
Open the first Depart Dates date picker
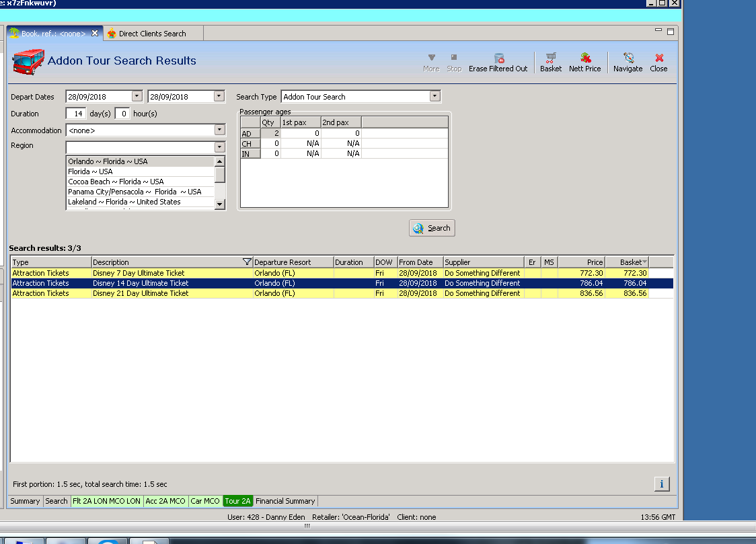[x=137, y=97]
